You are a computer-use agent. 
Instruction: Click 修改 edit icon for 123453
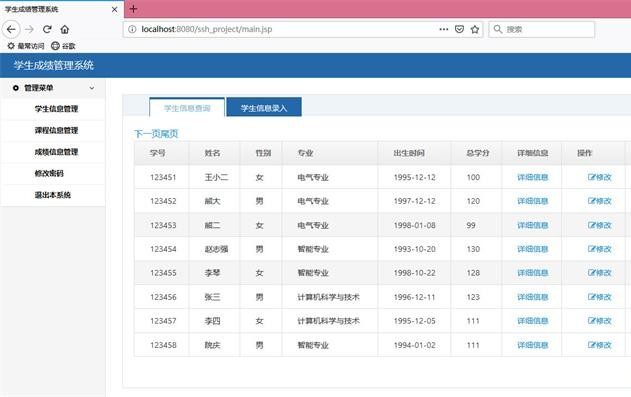click(x=600, y=225)
